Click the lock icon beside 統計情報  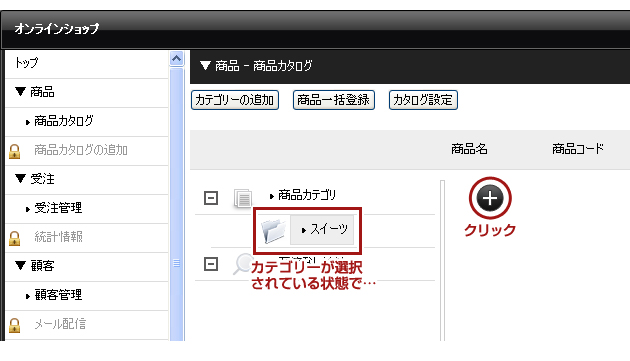pyautogui.click(x=14, y=238)
